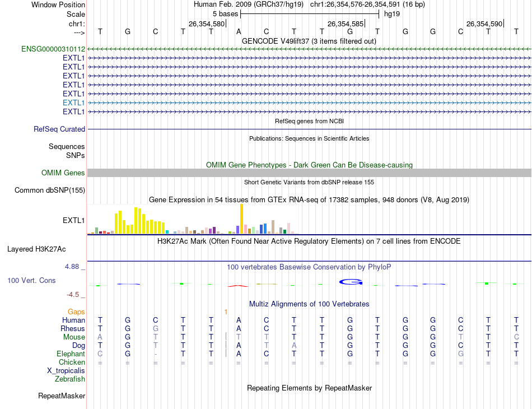Viewport: 532px width, 409px height.
Task: Open Repeating Elements by RepeatMasker title
Action: coord(309,388)
